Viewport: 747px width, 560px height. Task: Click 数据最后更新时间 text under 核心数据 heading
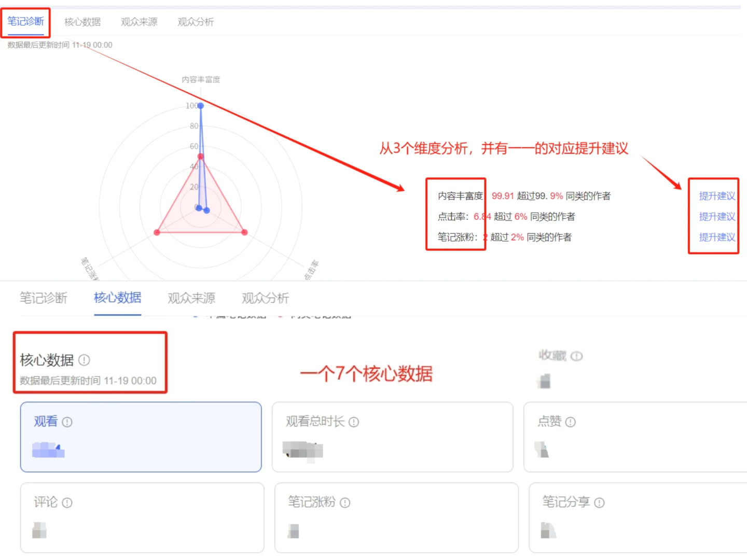(88, 381)
